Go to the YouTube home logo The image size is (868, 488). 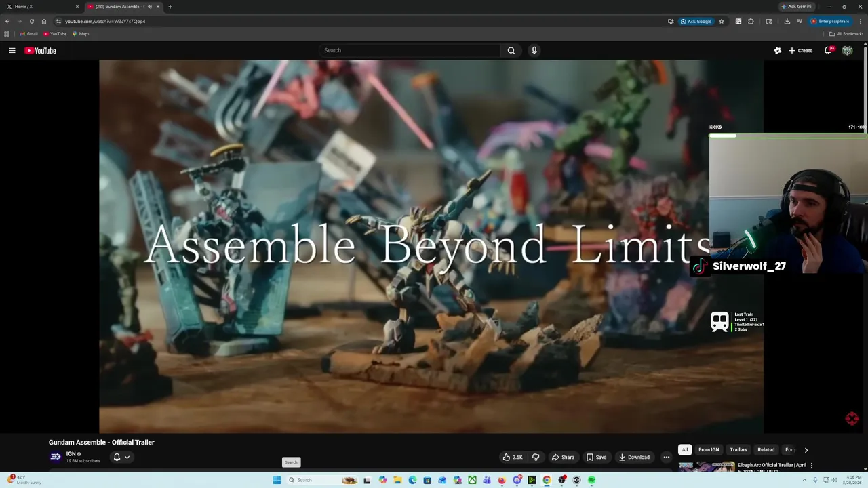(40, 50)
